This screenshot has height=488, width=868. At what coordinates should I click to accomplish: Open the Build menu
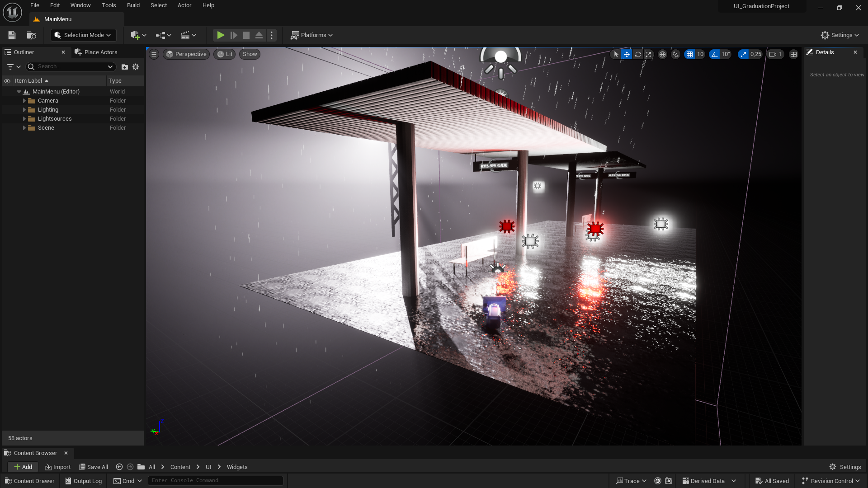pyautogui.click(x=133, y=5)
